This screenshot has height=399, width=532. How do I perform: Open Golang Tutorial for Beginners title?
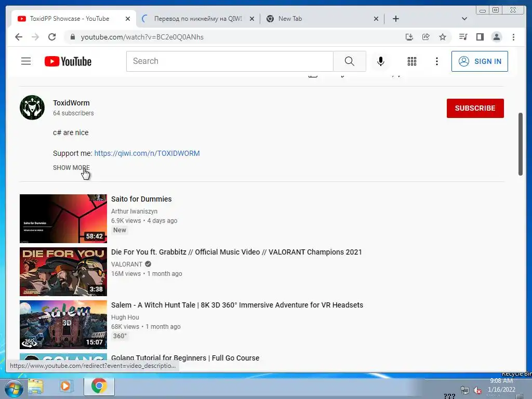(x=185, y=358)
